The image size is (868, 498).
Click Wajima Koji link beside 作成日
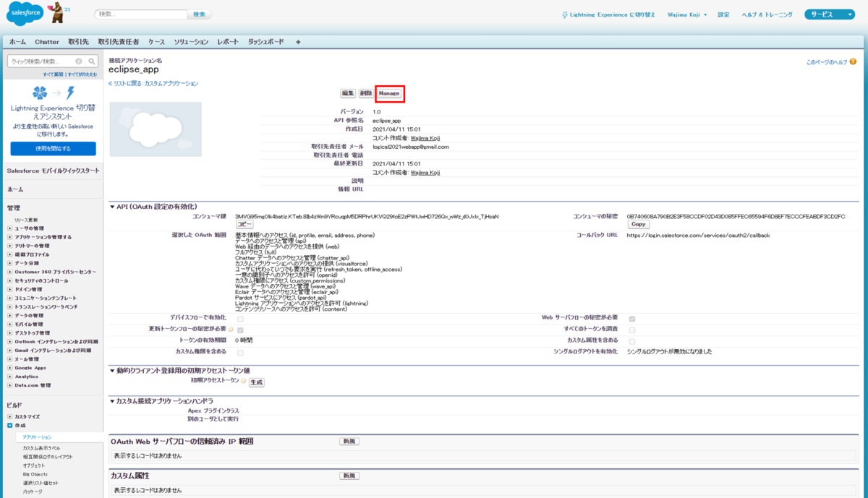click(425, 137)
